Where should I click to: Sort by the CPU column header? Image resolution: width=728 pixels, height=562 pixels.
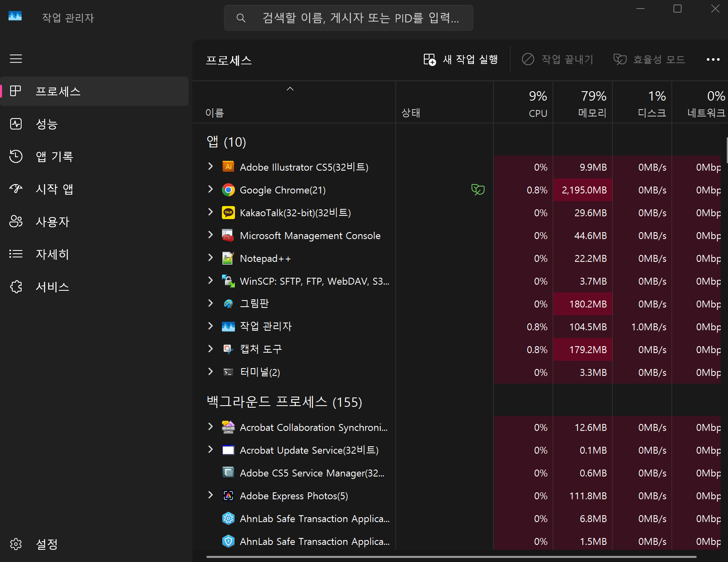click(523, 103)
